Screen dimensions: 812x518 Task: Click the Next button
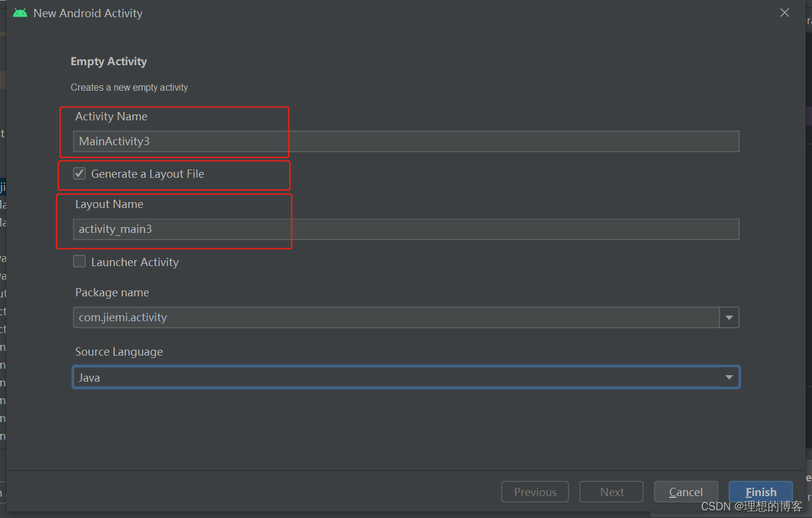pyautogui.click(x=611, y=491)
